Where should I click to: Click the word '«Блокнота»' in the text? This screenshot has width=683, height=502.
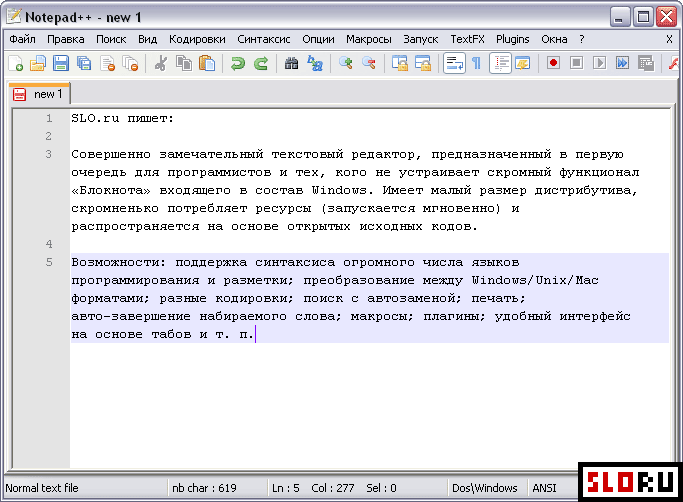pyautogui.click(x=111, y=190)
